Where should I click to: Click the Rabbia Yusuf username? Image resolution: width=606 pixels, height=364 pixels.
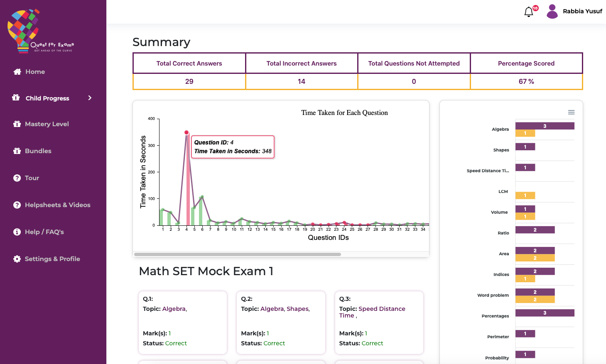[582, 11]
